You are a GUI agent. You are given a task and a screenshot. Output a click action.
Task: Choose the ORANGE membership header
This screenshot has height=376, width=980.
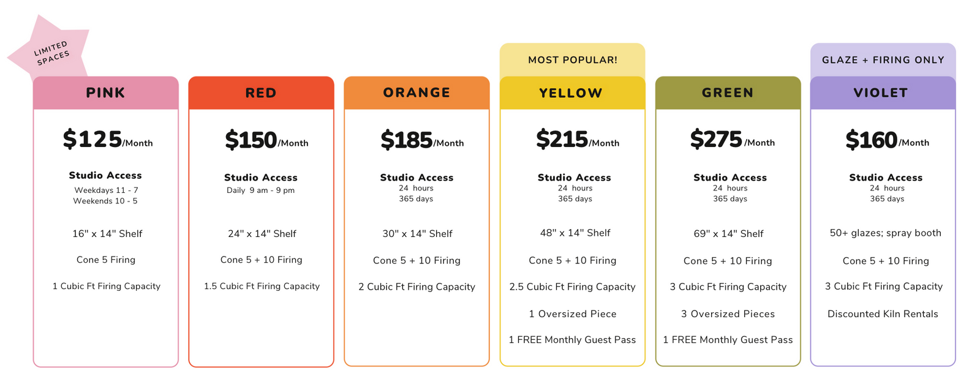point(417,93)
